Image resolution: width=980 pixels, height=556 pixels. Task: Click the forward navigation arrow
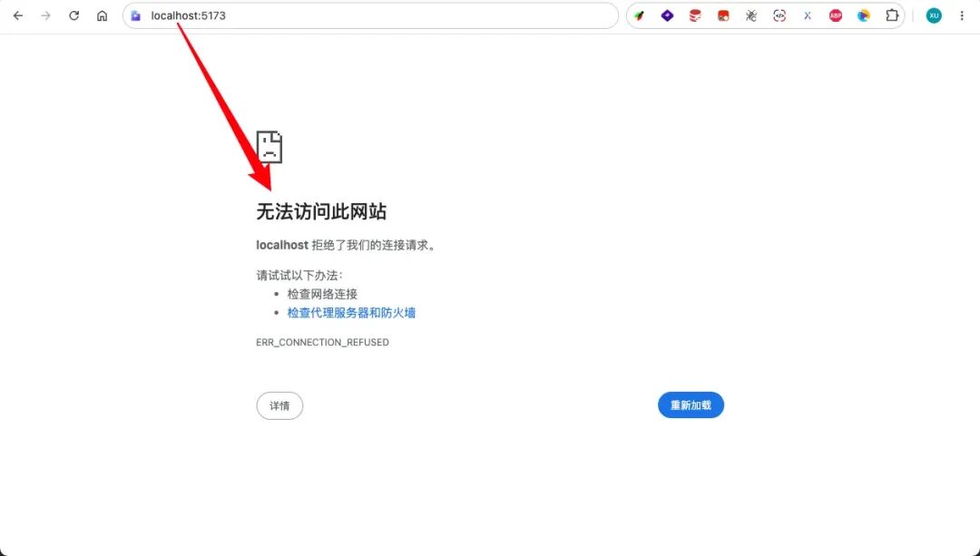click(x=45, y=15)
